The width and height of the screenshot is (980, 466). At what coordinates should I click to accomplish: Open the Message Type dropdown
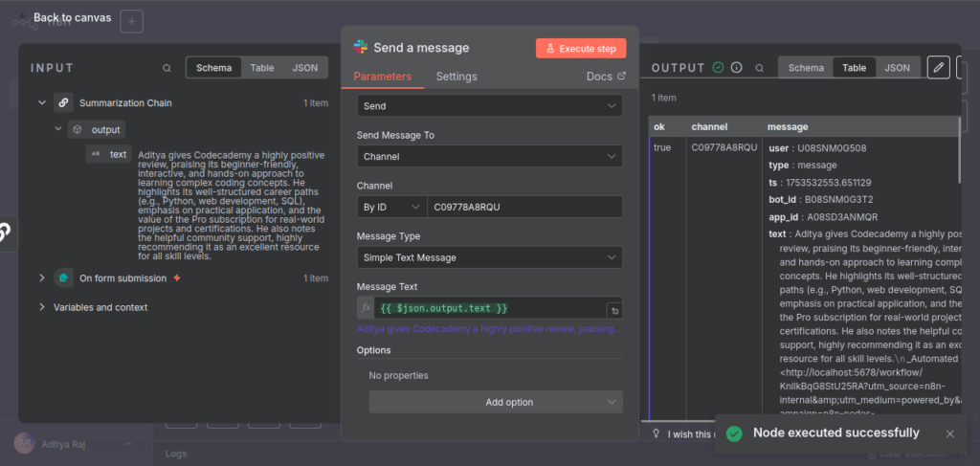pyautogui.click(x=489, y=257)
